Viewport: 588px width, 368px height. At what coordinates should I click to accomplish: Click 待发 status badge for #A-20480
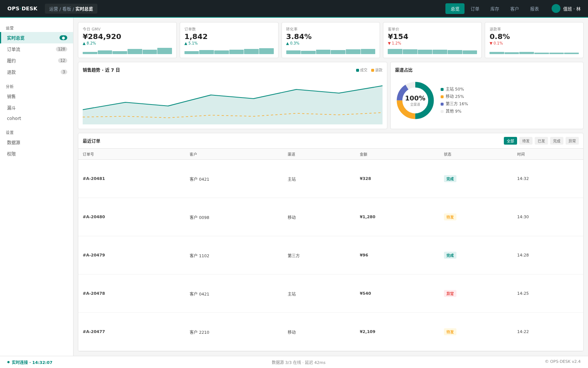[450, 217]
